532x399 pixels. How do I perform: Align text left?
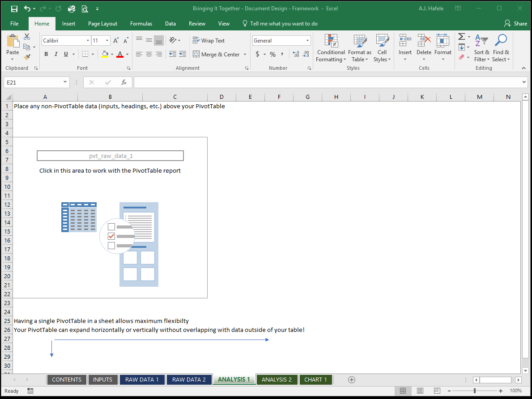pos(139,54)
